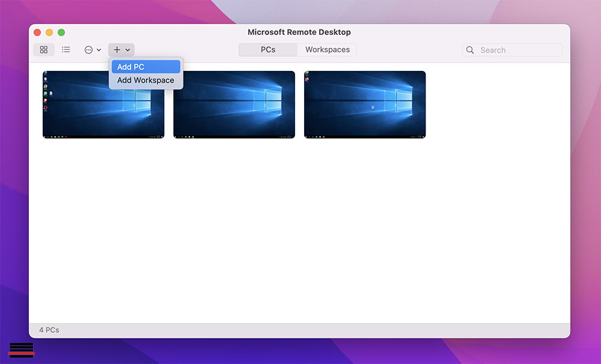Minimize the Remote Desktop window
This screenshot has height=364, width=601.
(49, 32)
